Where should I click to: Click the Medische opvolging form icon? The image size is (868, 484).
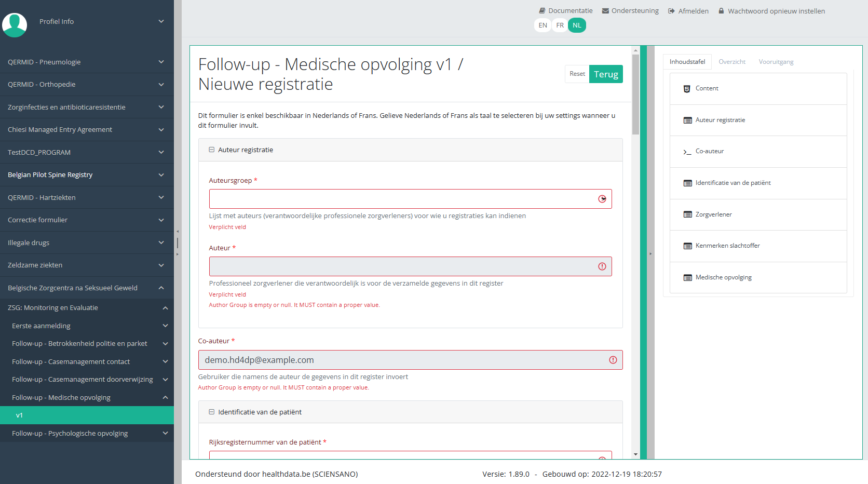point(687,278)
